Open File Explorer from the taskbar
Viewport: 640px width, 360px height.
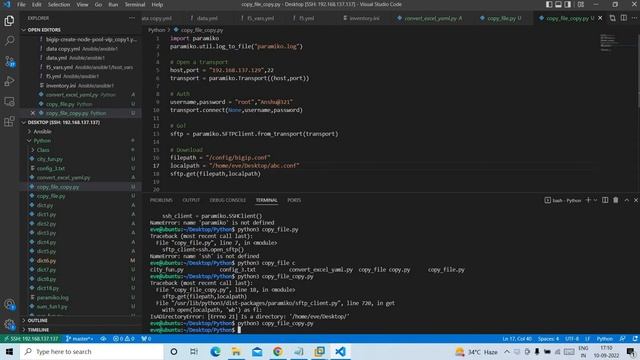(x=236, y=351)
